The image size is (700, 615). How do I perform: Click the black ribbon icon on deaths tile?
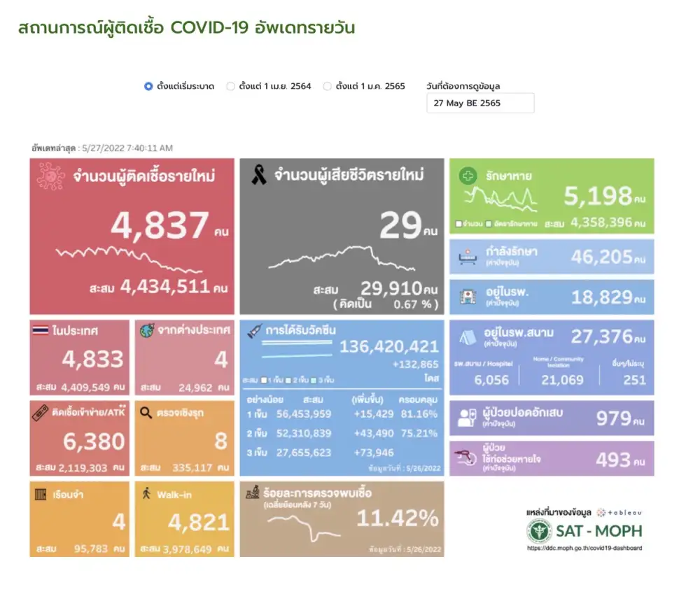258,176
